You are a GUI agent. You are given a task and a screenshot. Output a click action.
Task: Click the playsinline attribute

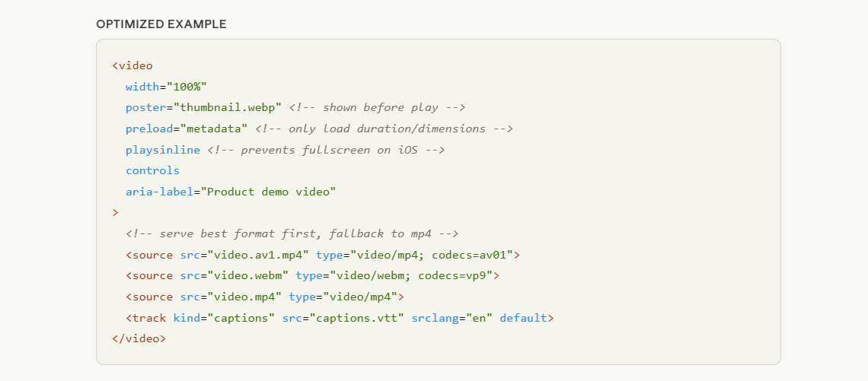163,150
